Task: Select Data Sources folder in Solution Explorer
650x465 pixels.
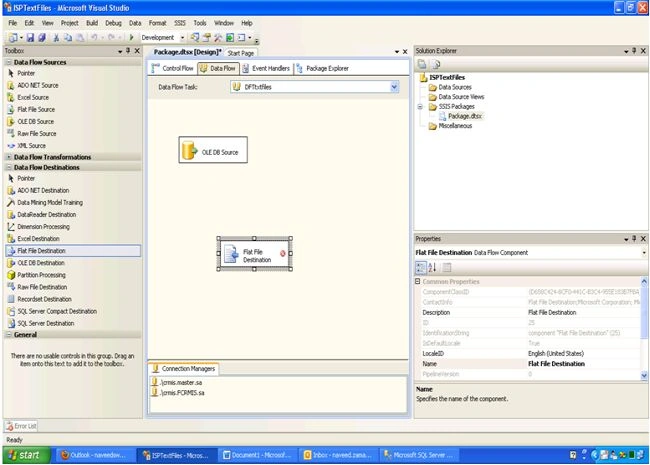Action: [x=451, y=87]
